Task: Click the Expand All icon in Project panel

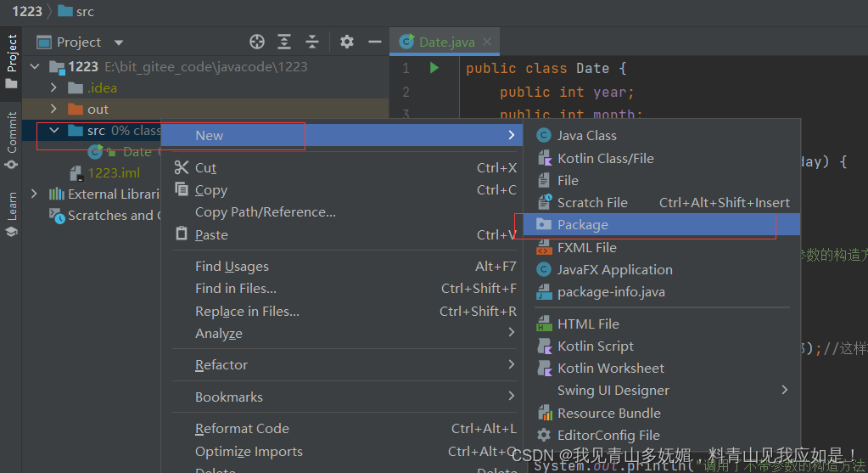Action: coord(284,42)
